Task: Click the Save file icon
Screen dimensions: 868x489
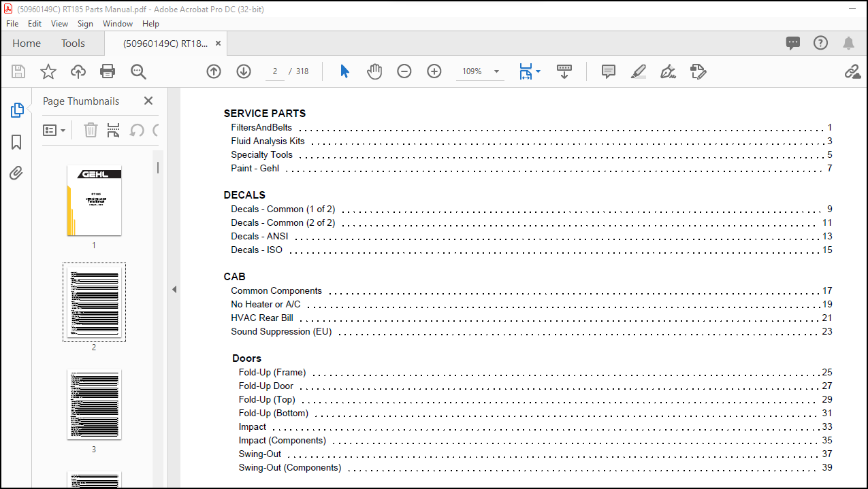Action: point(18,71)
